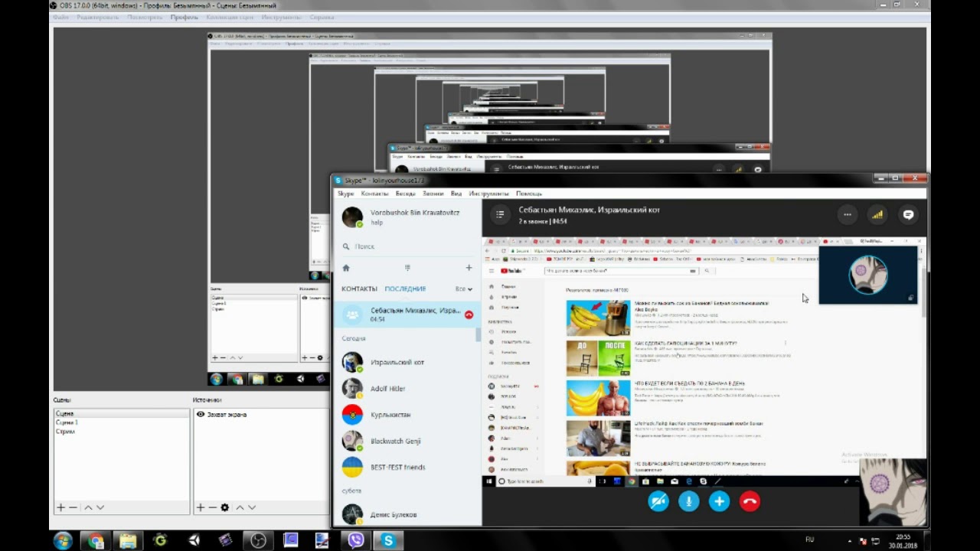This screenshot has width=980, height=551.
Task: Open the Звонки menu in Skype
Action: point(433,194)
